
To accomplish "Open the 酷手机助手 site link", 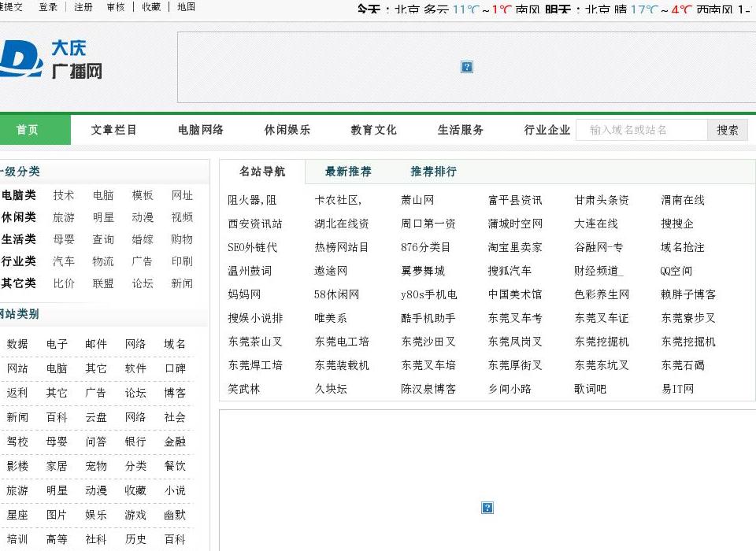I will [428, 318].
